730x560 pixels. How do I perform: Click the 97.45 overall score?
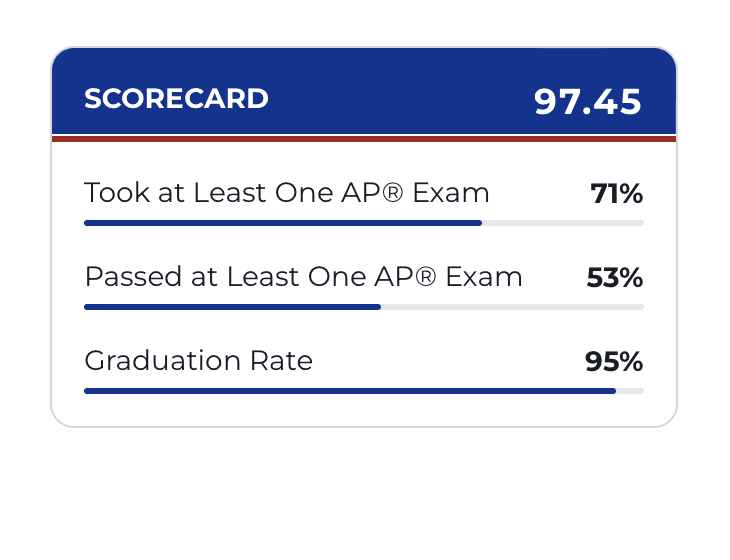[x=588, y=101]
